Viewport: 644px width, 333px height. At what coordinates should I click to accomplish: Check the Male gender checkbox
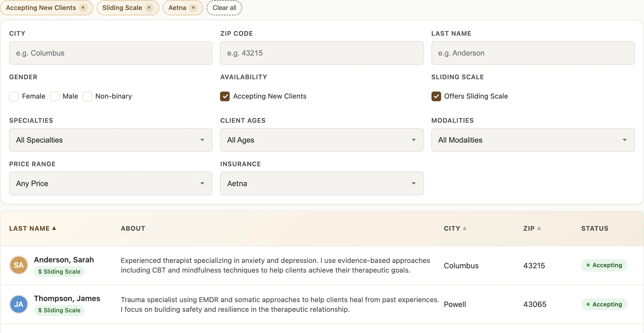(55, 96)
